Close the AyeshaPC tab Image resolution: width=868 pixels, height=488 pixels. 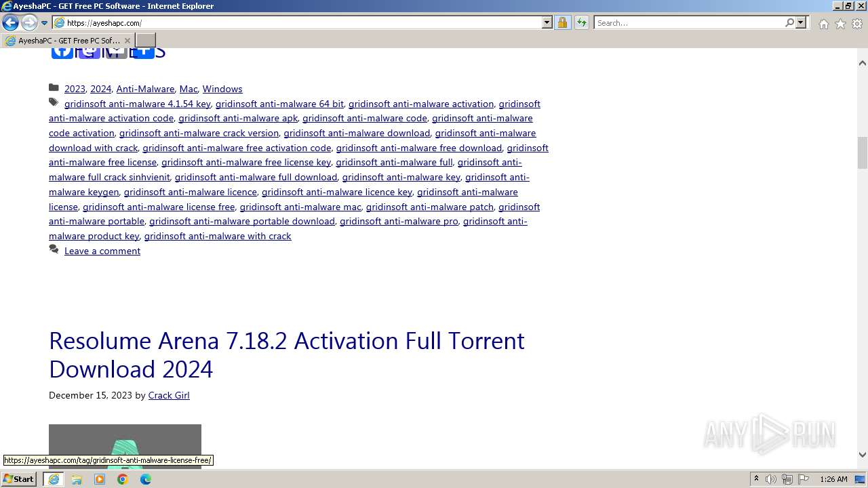pyautogui.click(x=127, y=41)
